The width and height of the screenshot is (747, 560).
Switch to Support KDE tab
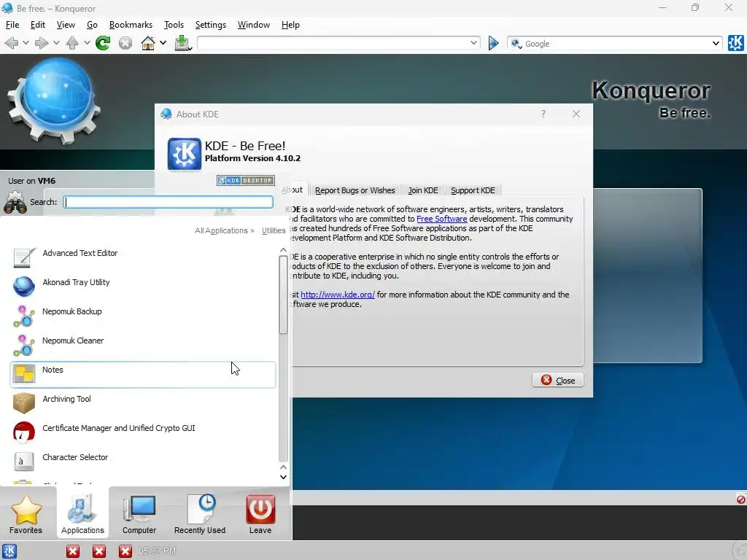[473, 190]
